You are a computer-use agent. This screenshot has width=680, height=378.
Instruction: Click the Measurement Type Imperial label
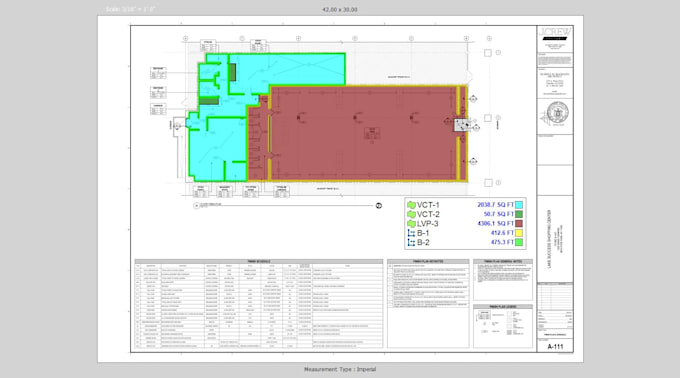click(x=340, y=369)
